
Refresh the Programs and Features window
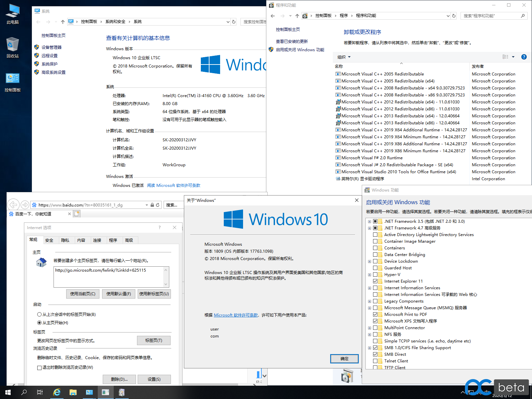click(x=454, y=16)
